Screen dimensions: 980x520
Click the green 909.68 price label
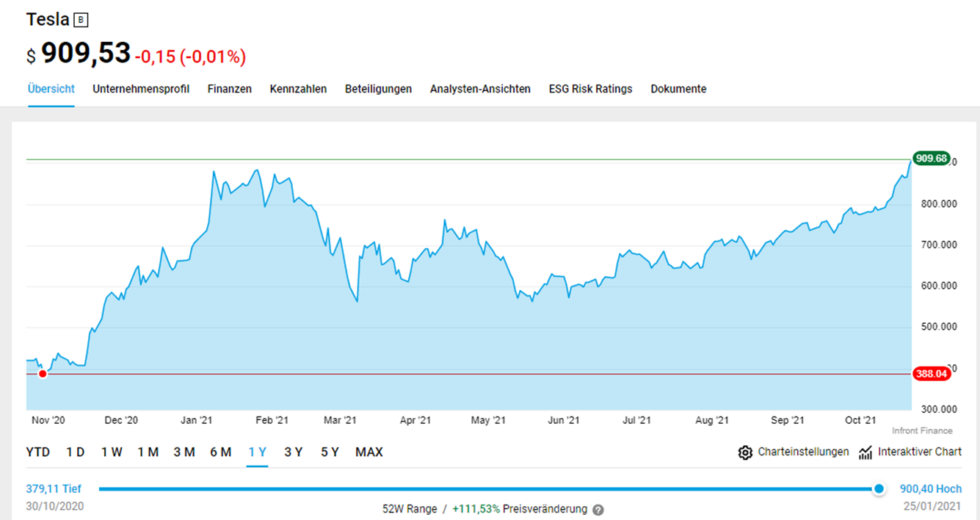point(931,159)
